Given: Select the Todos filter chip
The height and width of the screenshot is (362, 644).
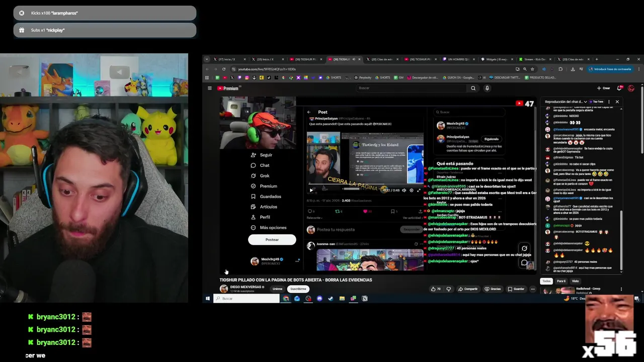Looking at the screenshot, I should click(x=546, y=281).
